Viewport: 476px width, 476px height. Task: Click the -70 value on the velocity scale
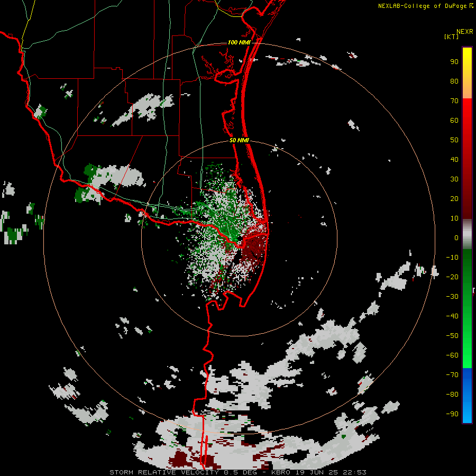(x=452, y=374)
